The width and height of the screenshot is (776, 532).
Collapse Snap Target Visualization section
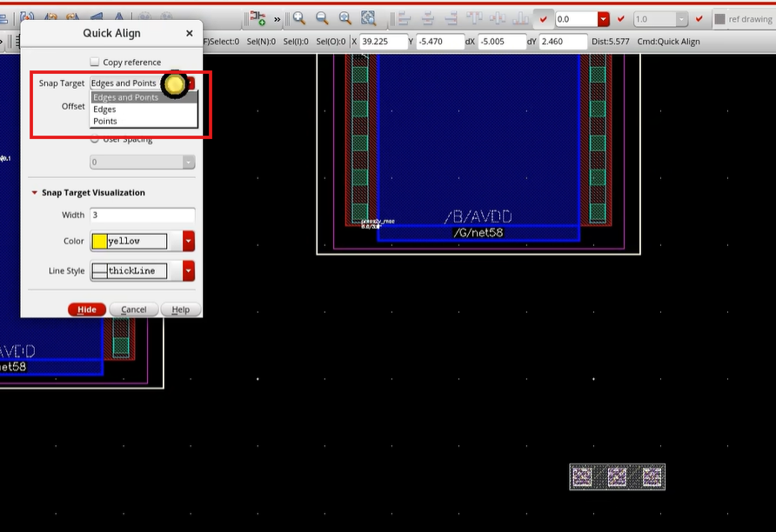[x=34, y=192]
